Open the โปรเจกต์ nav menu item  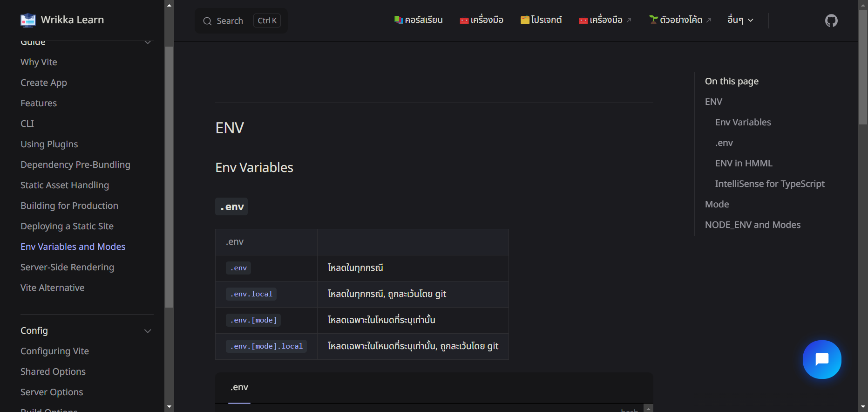[541, 20]
